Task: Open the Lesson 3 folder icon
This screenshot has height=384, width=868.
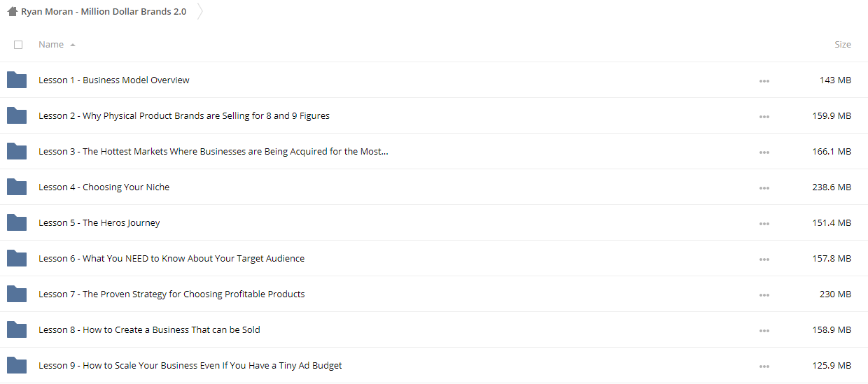Action: tap(17, 151)
